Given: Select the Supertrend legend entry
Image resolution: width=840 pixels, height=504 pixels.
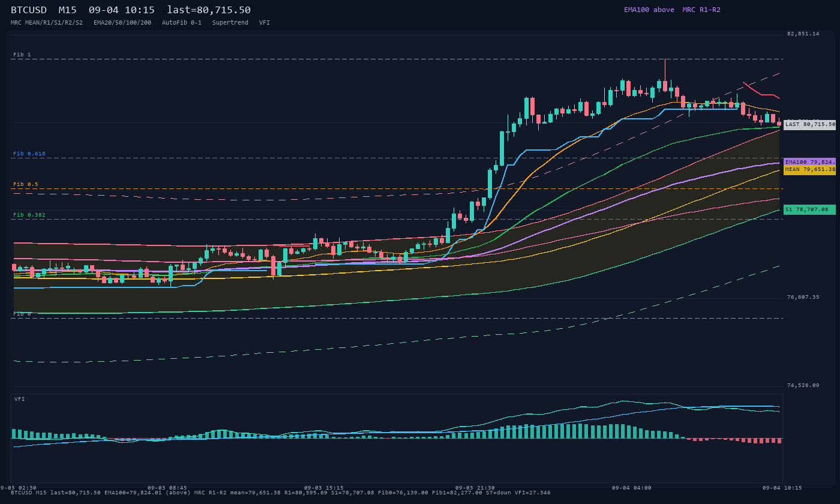Looking at the screenshot, I should (x=230, y=23).
